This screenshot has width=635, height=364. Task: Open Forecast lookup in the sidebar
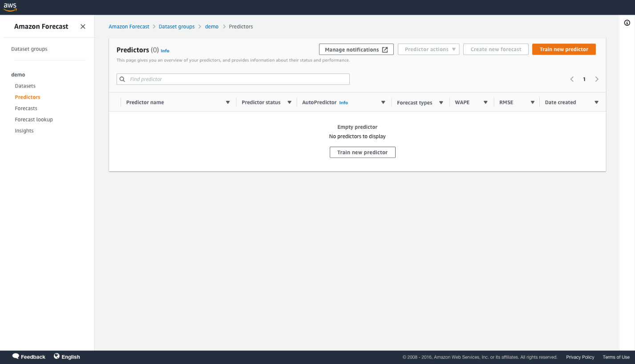point(34,120)
